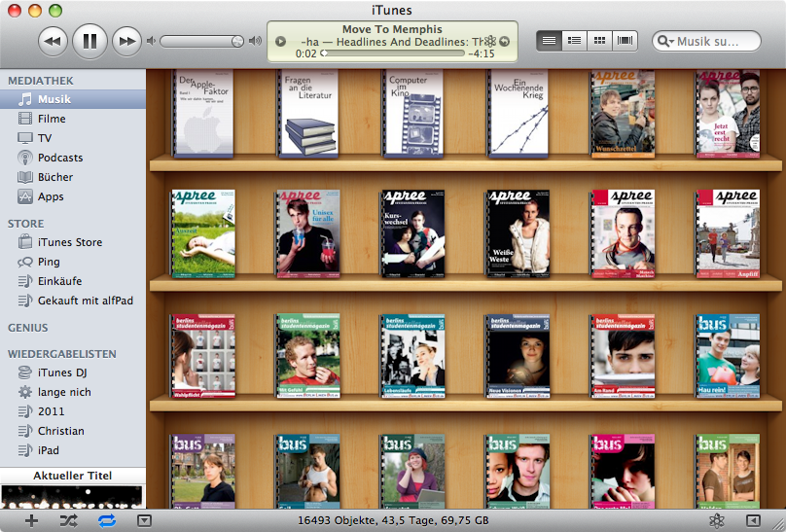Open the search magnifier dropdown
The height and width of the screenshot is (532, 786).
[x=665, y=41]
